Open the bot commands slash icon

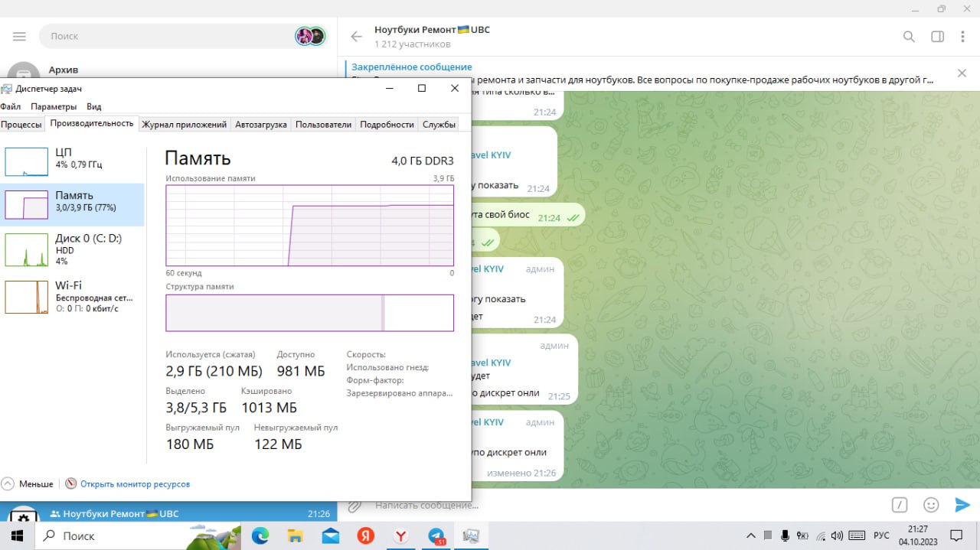900,505
